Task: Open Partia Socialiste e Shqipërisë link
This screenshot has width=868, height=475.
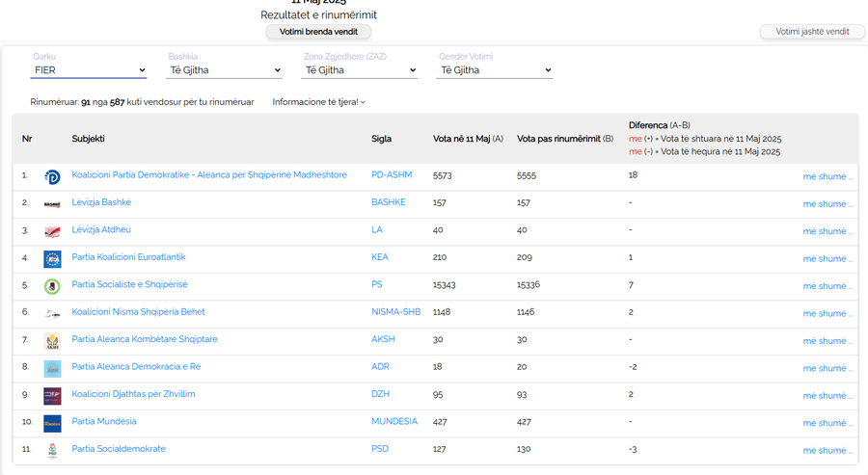Action: pos(129,284)
